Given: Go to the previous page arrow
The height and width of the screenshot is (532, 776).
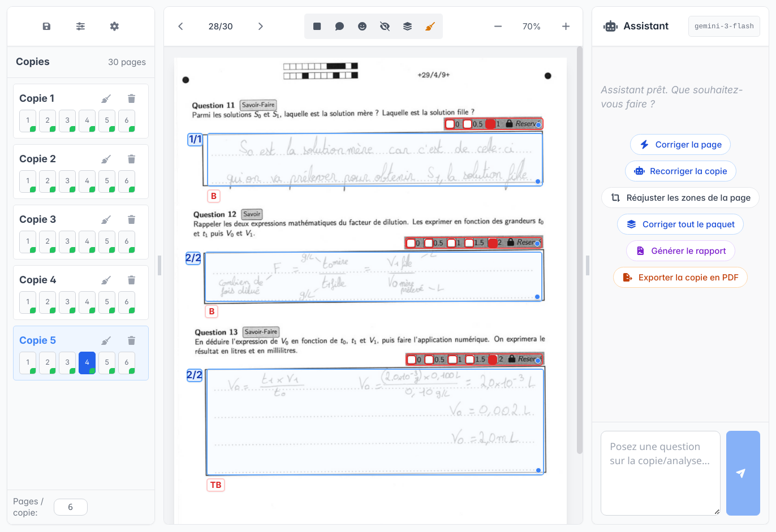Looking at the screenshot, I should (180, 27).
